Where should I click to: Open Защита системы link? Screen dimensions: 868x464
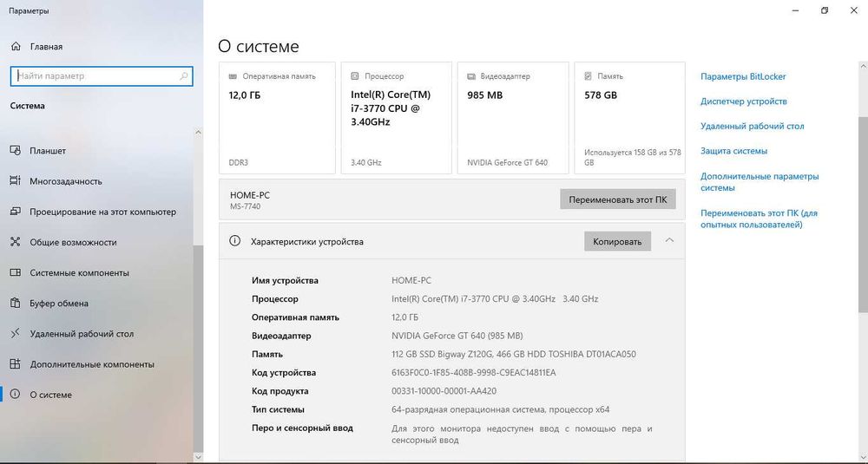click(733, 150)
